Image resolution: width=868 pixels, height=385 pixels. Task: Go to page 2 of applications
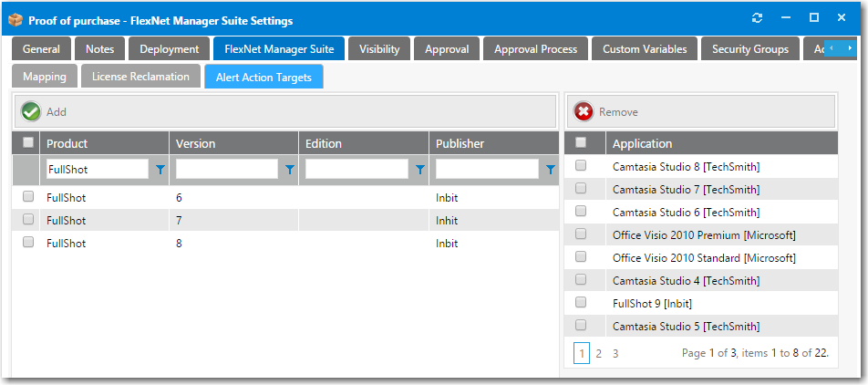[x=599, y=353]
